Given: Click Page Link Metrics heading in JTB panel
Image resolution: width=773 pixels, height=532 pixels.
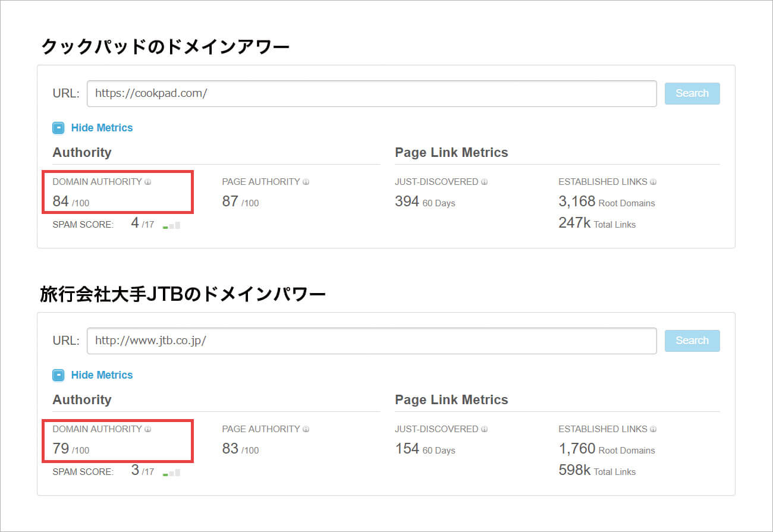Looking at the screenshot, I should tap(451, 399).
